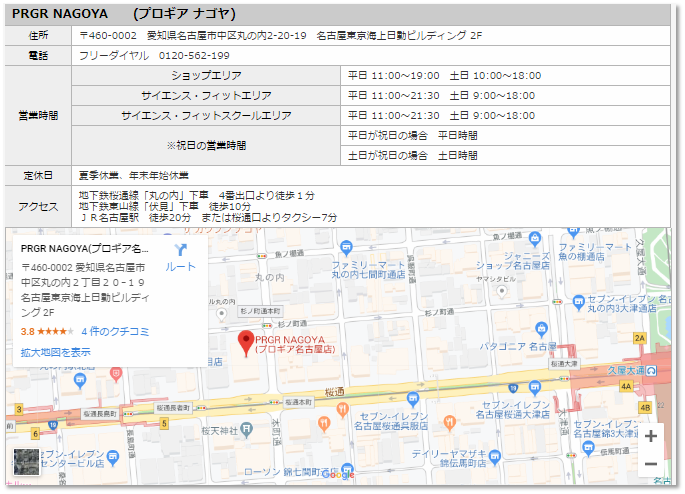Screen dimensions: 685x494
Task: Open the larger map link (拡大地図を表示)
Action: [x=55, y=352]
